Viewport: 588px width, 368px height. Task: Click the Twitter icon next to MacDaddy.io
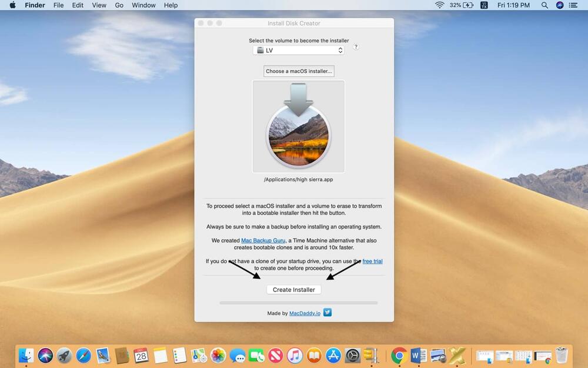coord(327,313)
